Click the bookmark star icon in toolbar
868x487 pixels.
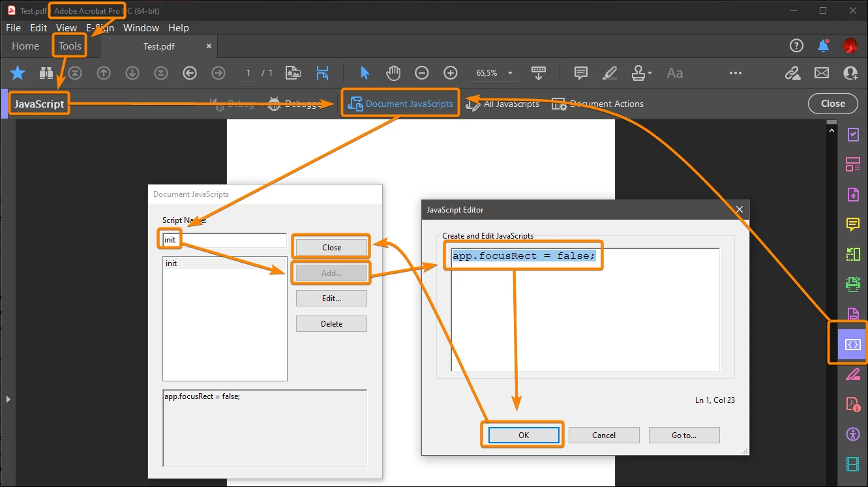[18, 73]
